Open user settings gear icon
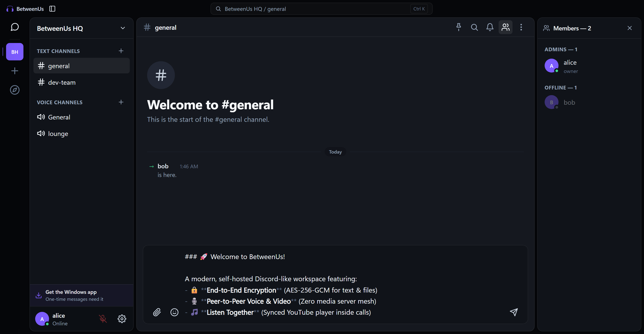Viewport: 644px width, 334px height. [x=122, y=319]
